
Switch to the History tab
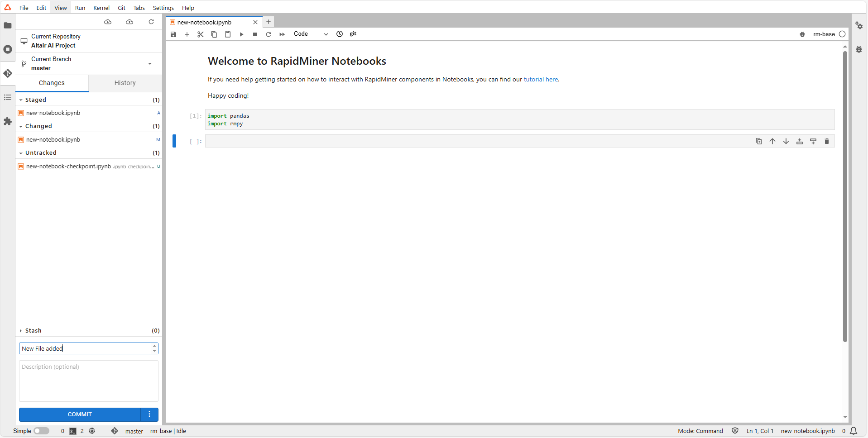coord(125,83)
